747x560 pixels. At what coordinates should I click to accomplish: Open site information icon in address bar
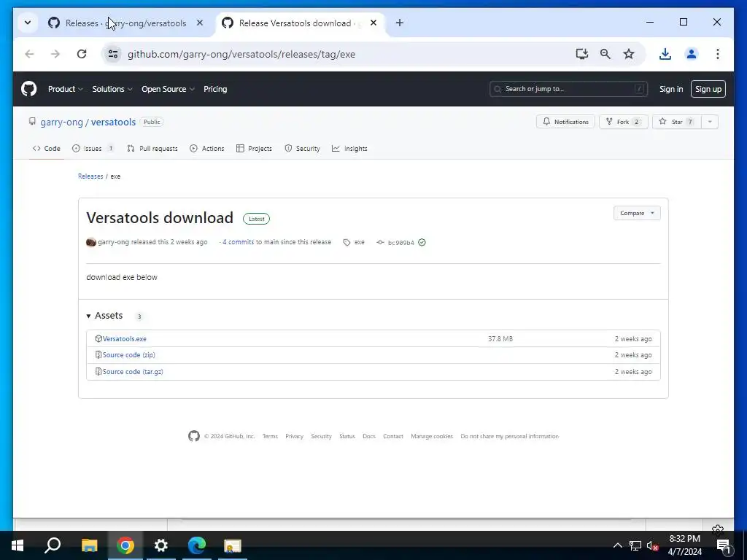113,54
